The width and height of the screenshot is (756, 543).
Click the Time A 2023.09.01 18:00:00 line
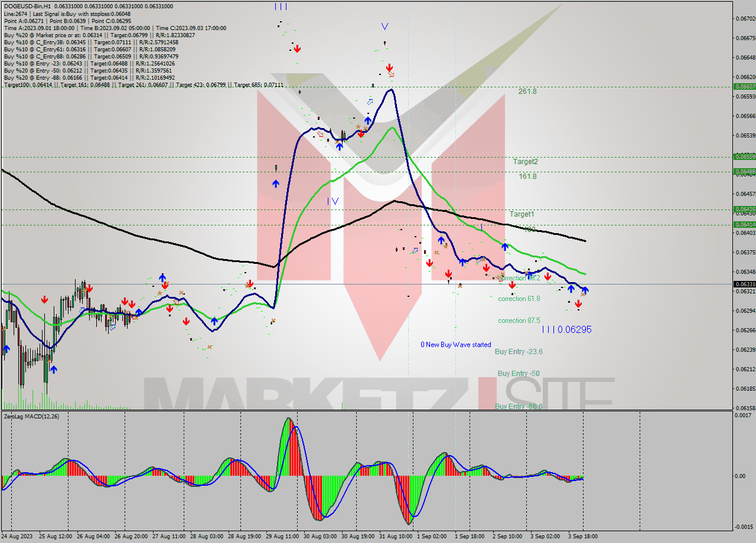tap(115, 28)
